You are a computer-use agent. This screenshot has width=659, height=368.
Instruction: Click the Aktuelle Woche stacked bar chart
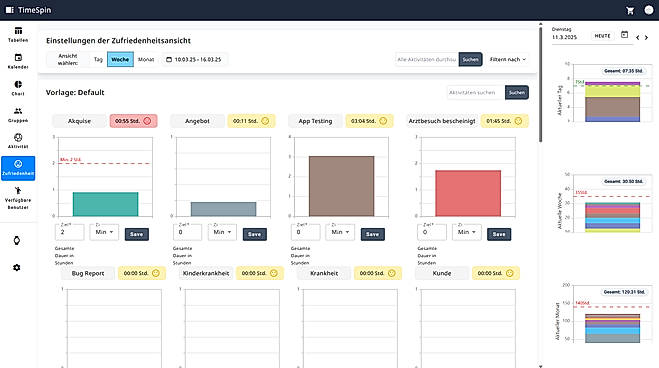[x=612, y=217]
